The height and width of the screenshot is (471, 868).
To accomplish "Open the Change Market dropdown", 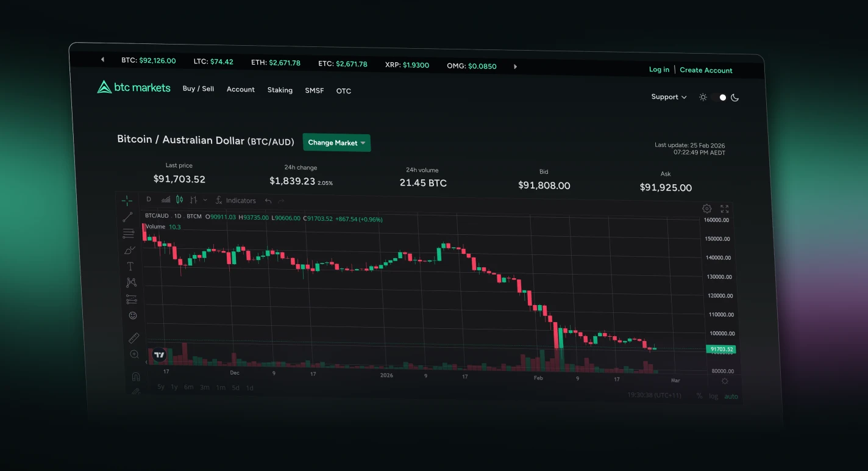I will (336, 143).
